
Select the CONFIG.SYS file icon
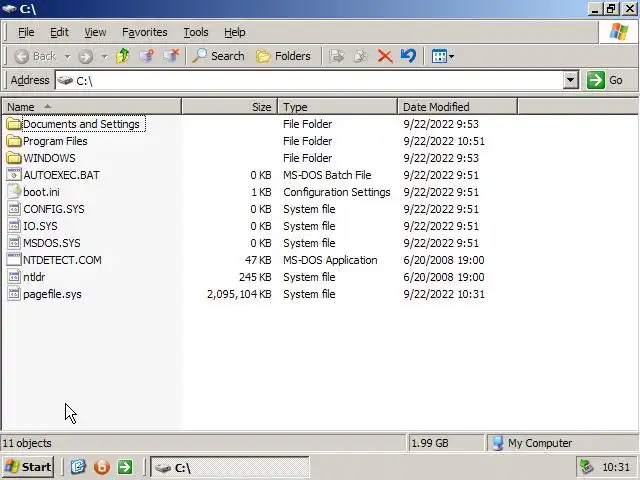pos(14,209)
